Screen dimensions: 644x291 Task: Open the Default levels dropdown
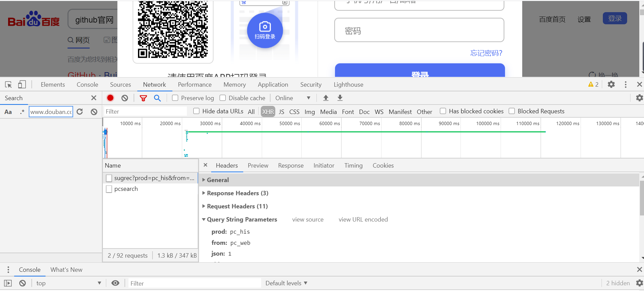tap(286, 283)
